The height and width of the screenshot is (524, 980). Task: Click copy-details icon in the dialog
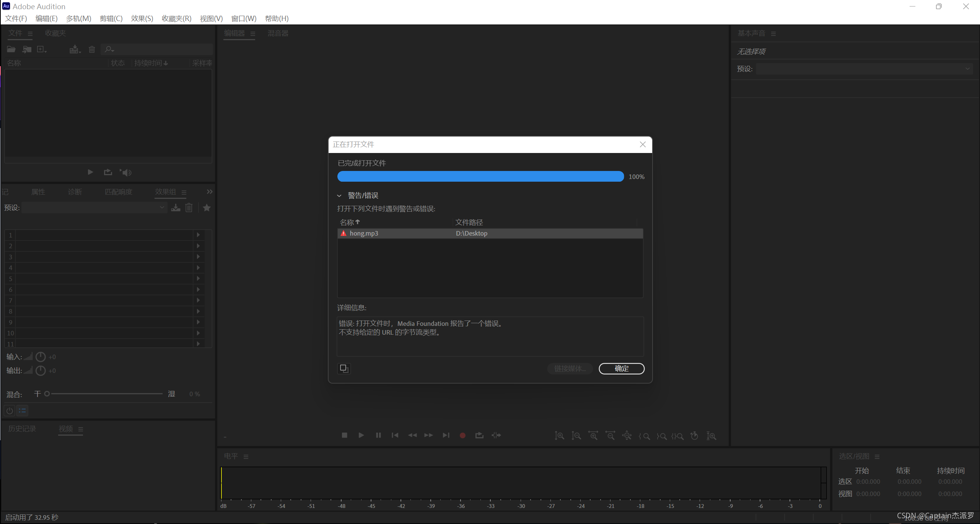click(x=344, y=368)
